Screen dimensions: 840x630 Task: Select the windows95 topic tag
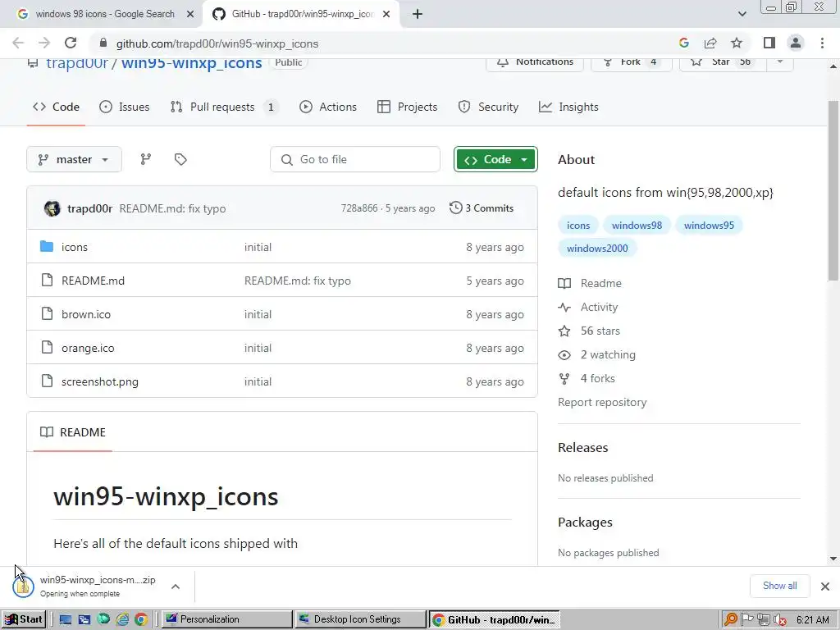click(709, 225)
